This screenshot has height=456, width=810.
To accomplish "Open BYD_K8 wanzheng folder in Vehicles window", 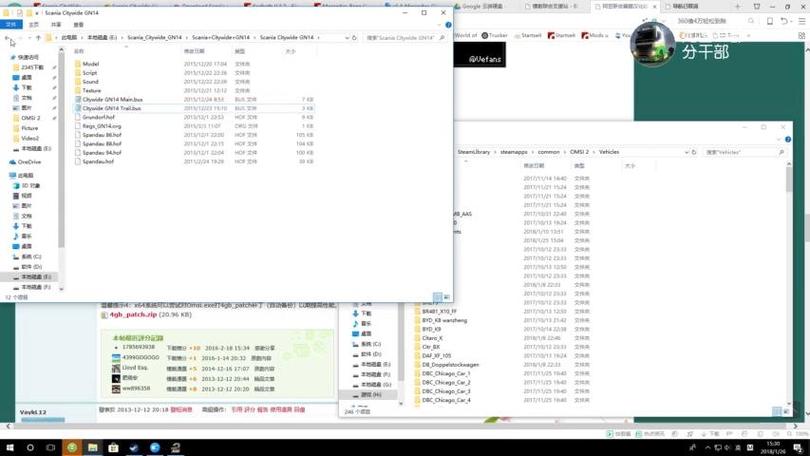I will [x=444, y=320].
